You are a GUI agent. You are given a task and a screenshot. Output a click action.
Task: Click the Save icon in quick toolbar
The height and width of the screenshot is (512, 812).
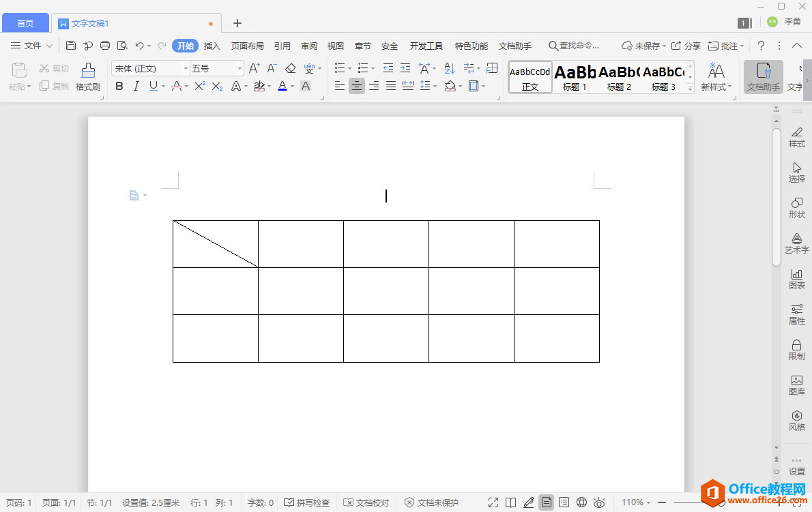click(71, 46)
